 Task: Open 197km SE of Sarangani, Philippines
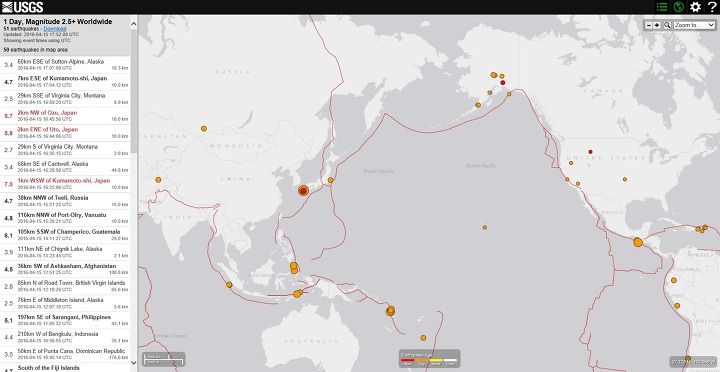(x=65, y=320)
